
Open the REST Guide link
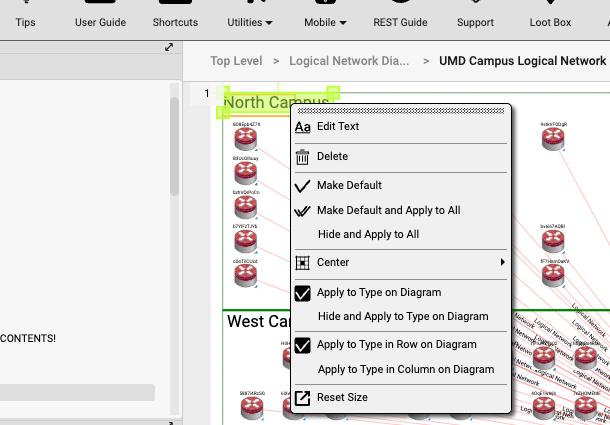(x=400, y=22)
